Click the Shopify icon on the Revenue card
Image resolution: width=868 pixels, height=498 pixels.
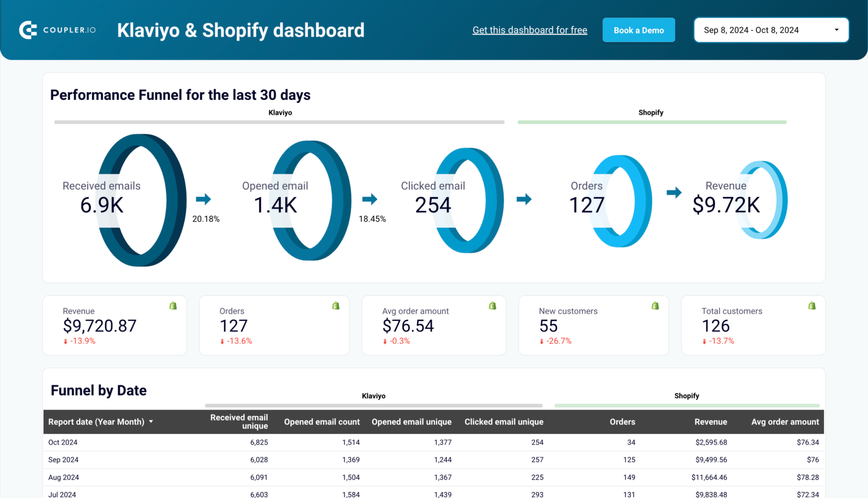tap(173, 306)
